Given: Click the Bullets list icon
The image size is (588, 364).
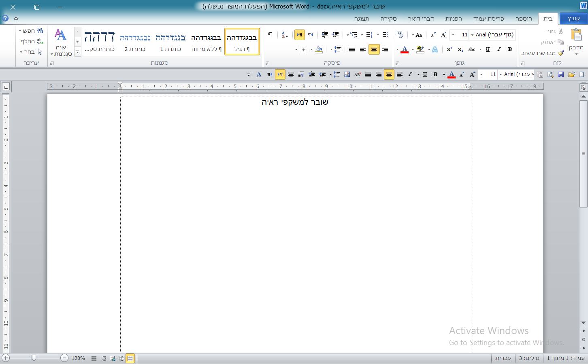Looking at the screenshot, I should 385,35.
